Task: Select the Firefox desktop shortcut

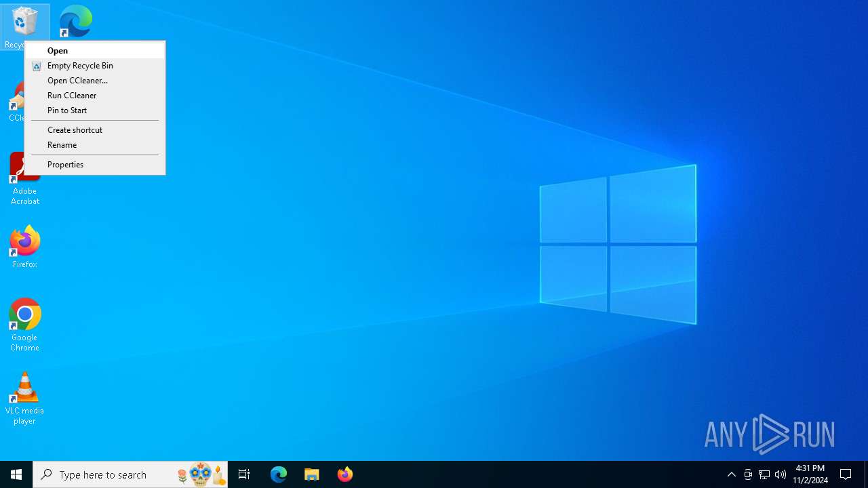Action: (24, 247)
